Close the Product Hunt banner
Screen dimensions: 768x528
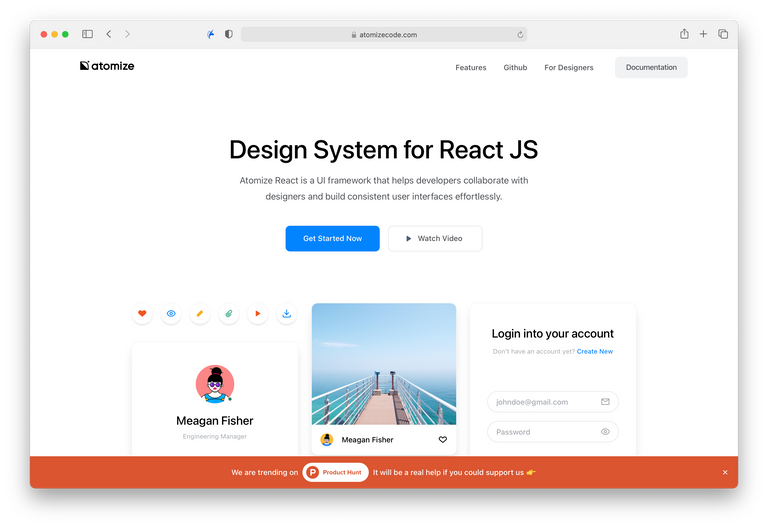pyautogui.click(x=725, y=472)
